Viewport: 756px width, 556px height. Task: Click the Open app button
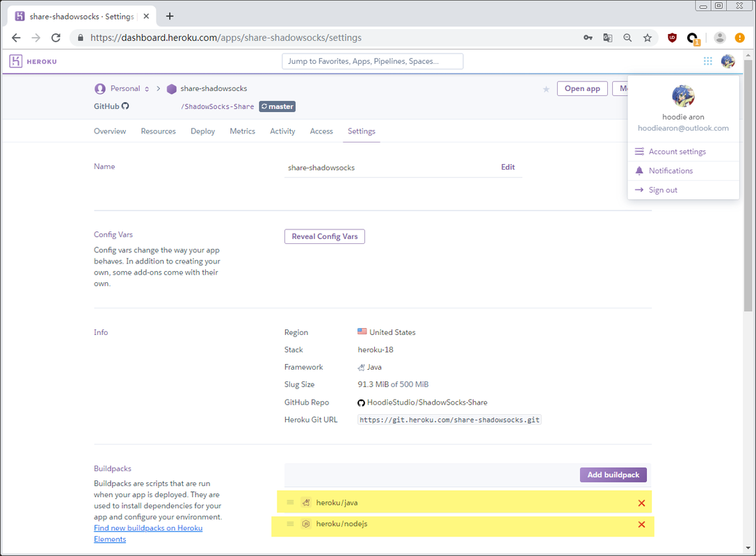582,89
